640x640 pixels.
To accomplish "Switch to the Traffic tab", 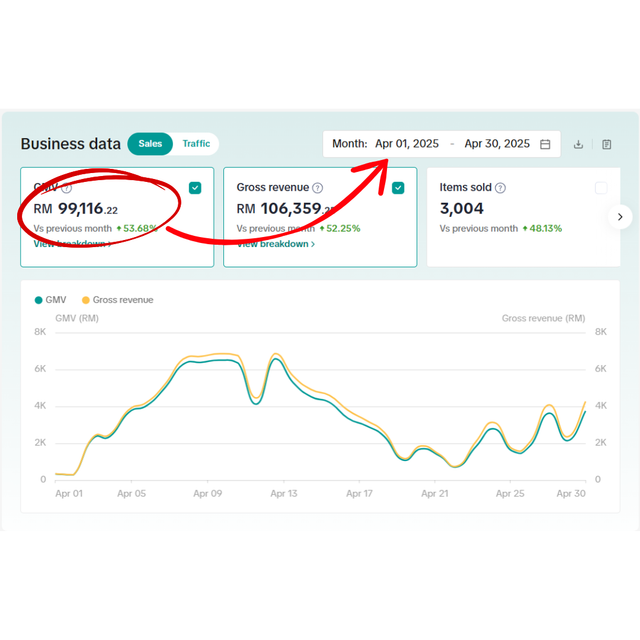I will (196, 144).
